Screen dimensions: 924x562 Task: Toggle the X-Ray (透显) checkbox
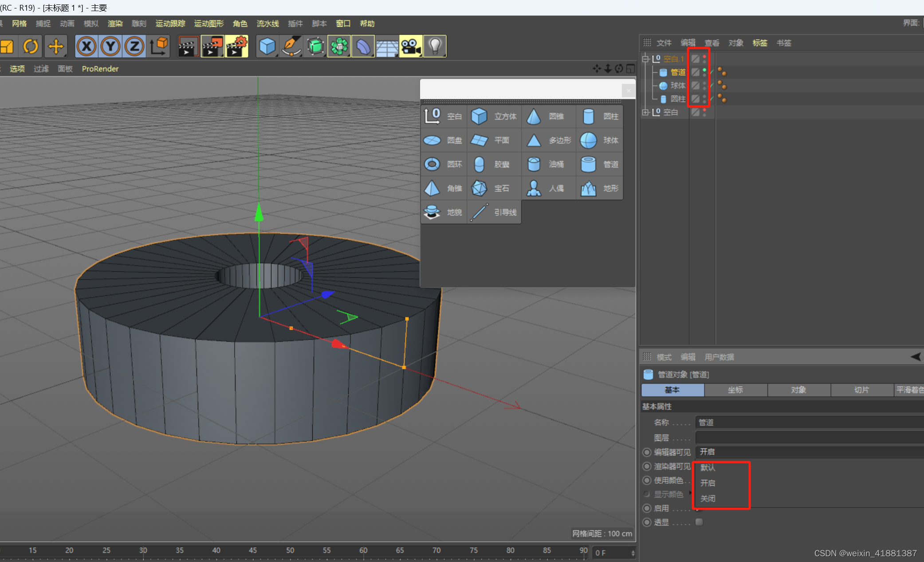pyautogui.click(x=699, y=522)
